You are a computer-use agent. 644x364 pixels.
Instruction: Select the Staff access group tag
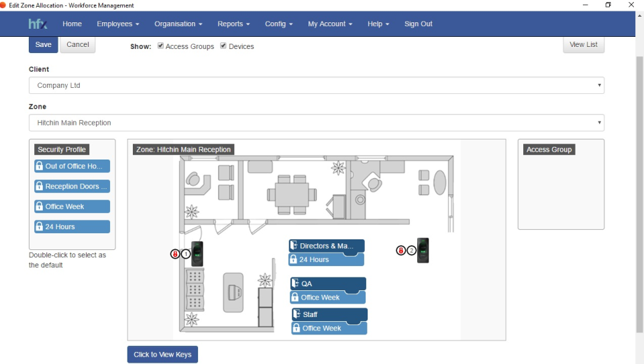pos(330,314)
